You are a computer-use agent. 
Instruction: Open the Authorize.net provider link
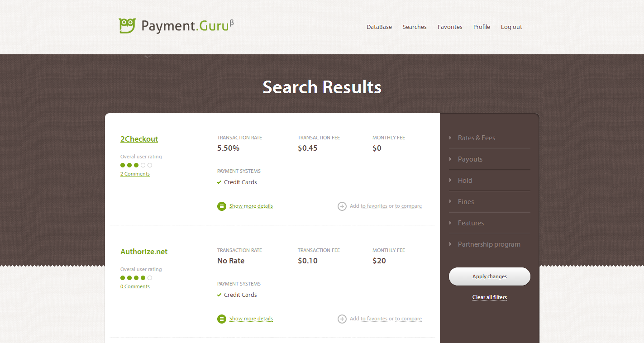144,252
